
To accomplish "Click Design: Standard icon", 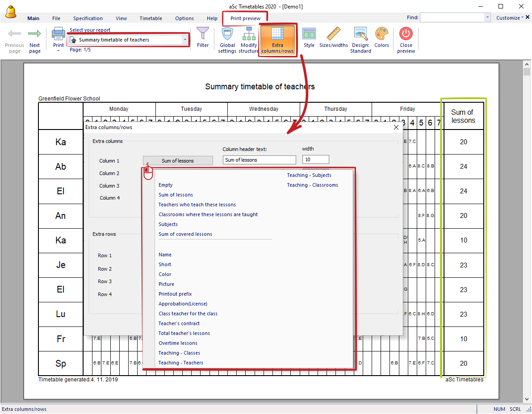I will click(x=360, y=34).
